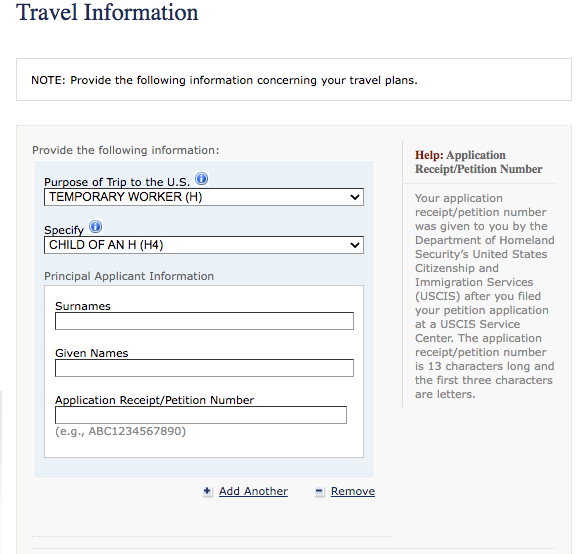Click the Surnames field label
The width and height of the screenshot is (579, 554).
[83, 306]
